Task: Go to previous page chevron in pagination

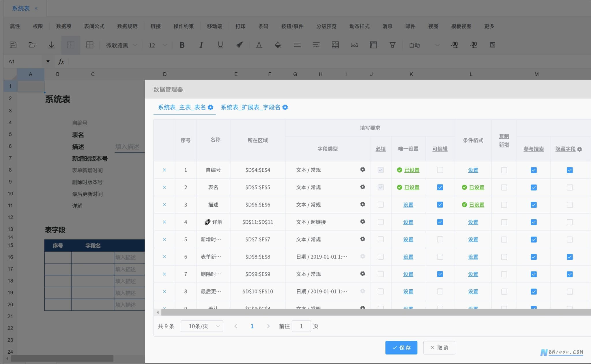Action: tap(236, 326)
